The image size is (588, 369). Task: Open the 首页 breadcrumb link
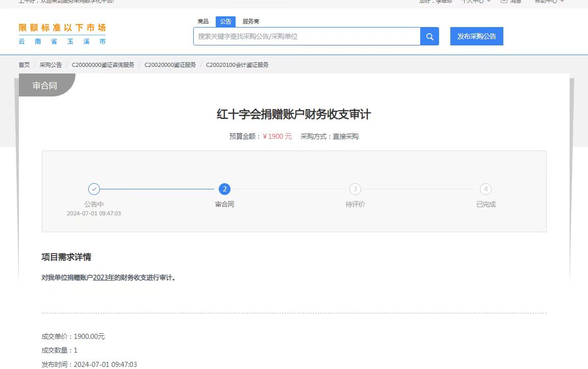click(24, 65)
